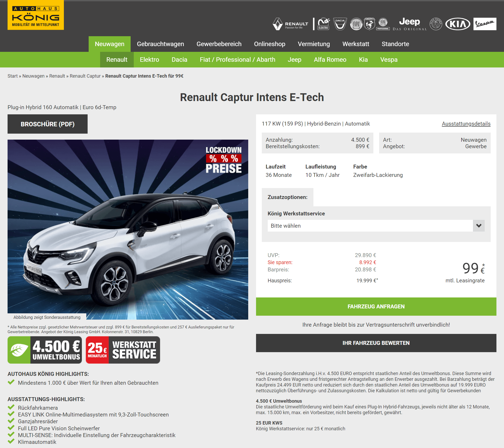Click the Renault Elektro logo icon

tap(323, 24)
